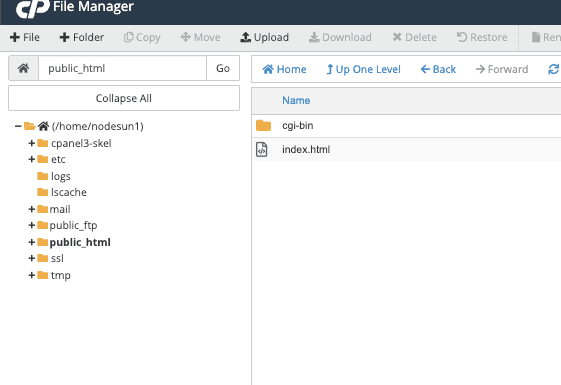Open lscache folder in the tree
Image resolution: width=561 pixels, height=385 pixels.
(69, 192)
